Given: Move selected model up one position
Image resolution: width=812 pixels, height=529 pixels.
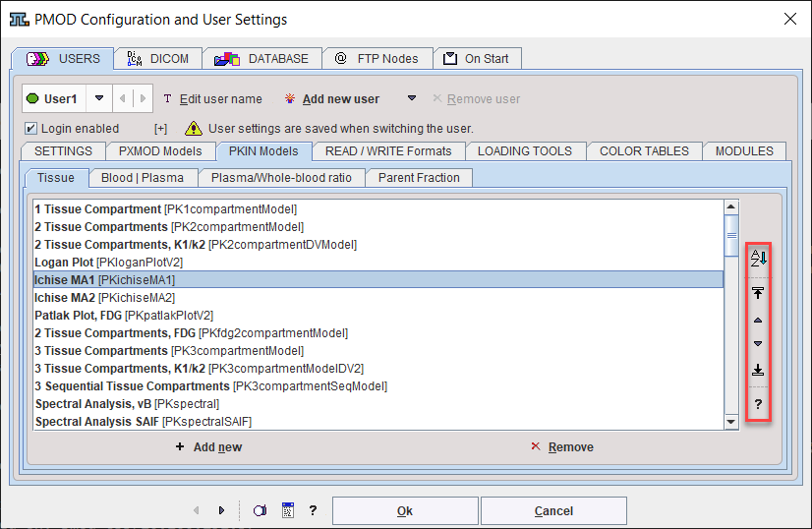Looking at the screenshot, I should pos(758,321).
